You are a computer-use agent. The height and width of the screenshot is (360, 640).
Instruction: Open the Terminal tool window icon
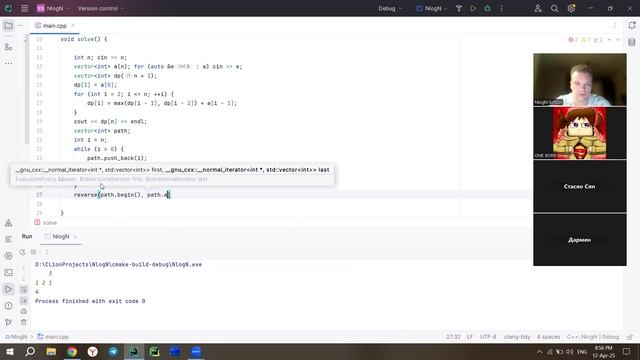[x=8, y=272]
